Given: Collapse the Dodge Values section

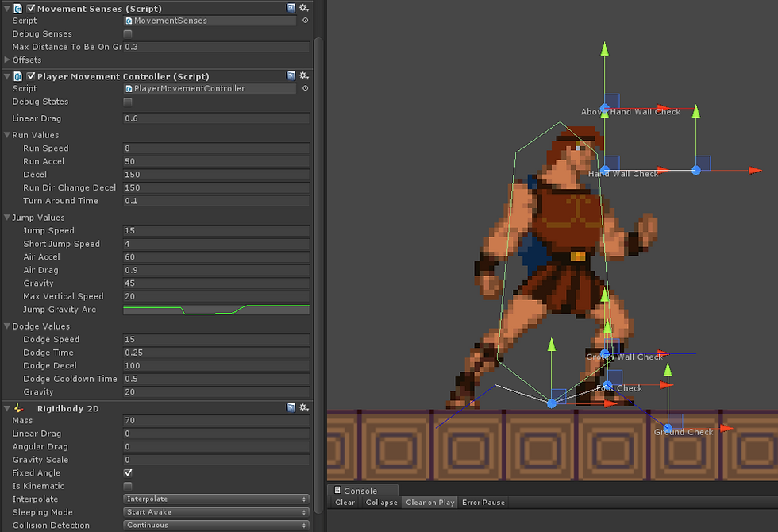Looking at the screenshot, I should (7, 326).
